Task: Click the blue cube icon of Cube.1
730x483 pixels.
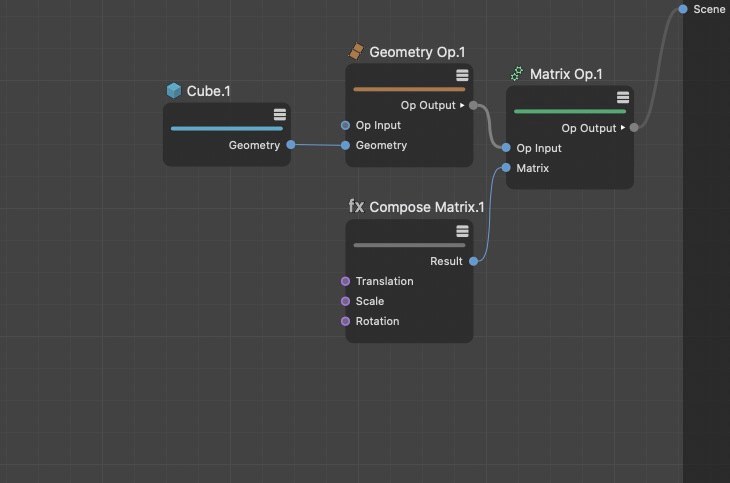Action: point(175,91)
